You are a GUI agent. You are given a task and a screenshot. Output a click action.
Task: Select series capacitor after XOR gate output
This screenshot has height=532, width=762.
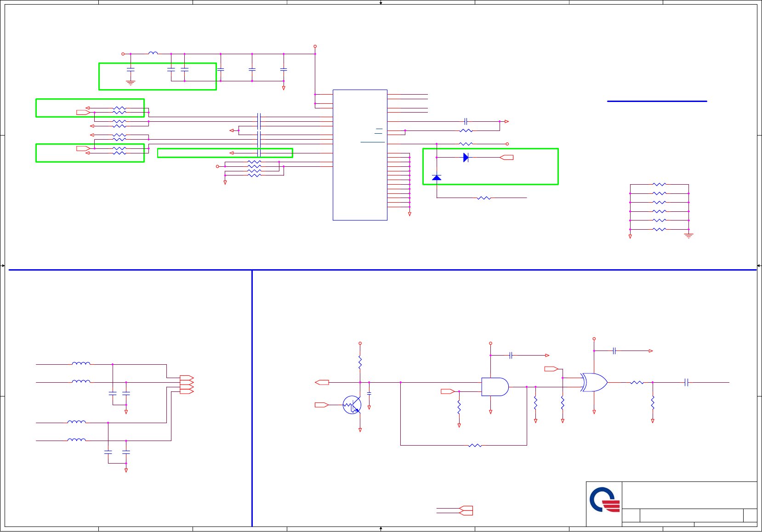pyautogui.click(x=686, y=382)
